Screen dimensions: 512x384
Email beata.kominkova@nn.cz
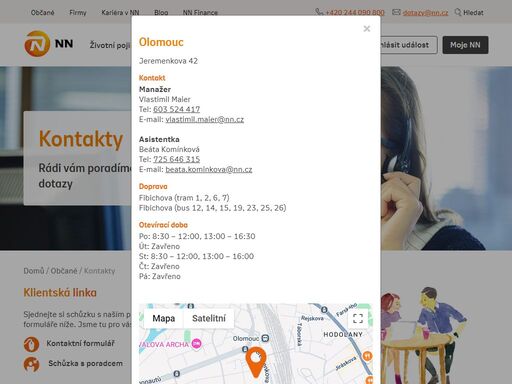tap(209, 169)
